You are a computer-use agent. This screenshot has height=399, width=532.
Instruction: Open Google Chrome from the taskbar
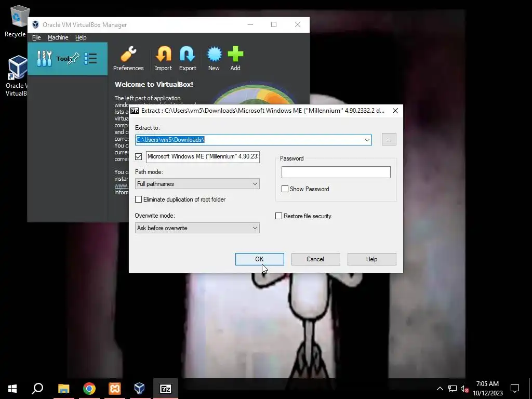click(89, 389)
